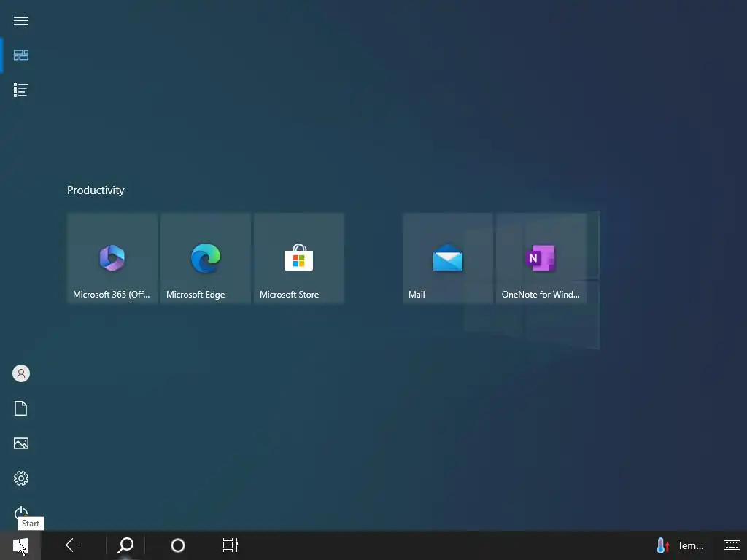Open Task View on the taskbar
Screen dimensions: 747x560
coord(230,545)
